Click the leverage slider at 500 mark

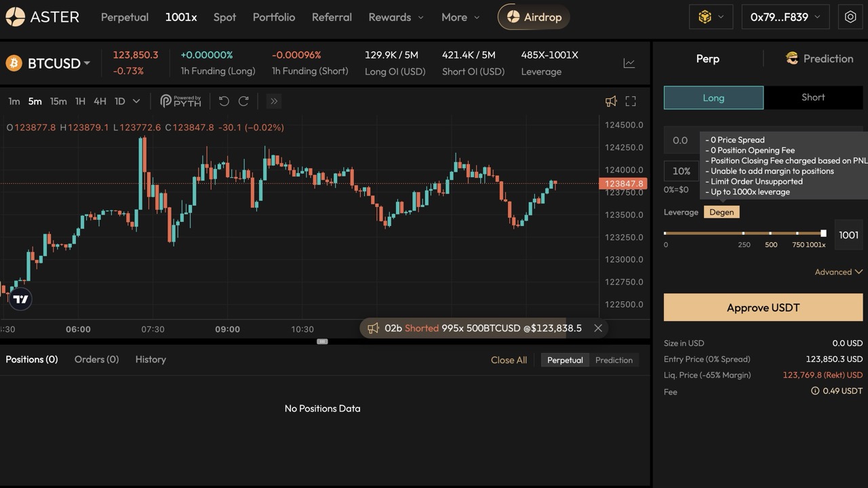[771, 233]
